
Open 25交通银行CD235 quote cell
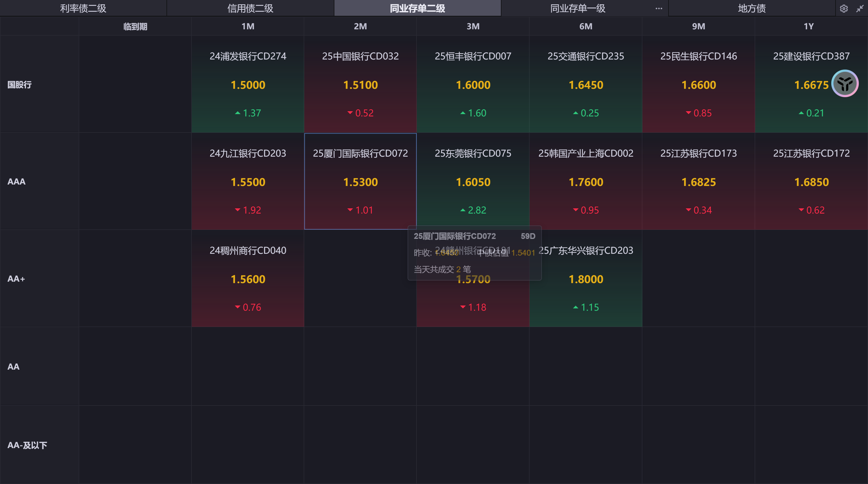(586, 84)
